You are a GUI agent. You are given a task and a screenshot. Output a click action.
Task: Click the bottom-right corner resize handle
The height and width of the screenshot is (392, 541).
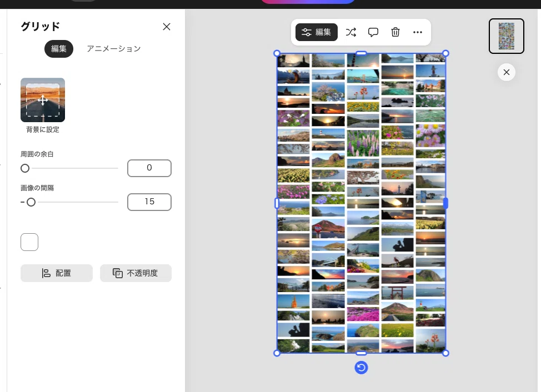coord(445,353)
